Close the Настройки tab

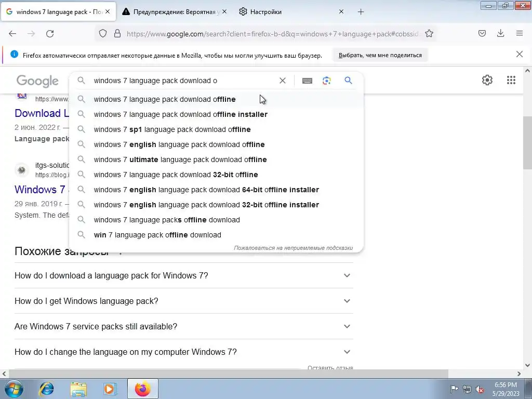click(x=341, y=11)
